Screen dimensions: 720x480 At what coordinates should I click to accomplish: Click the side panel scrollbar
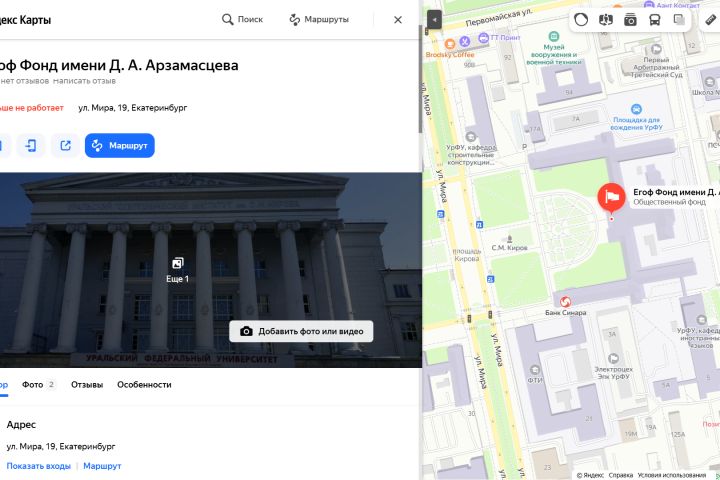click(x=420, y=79)
